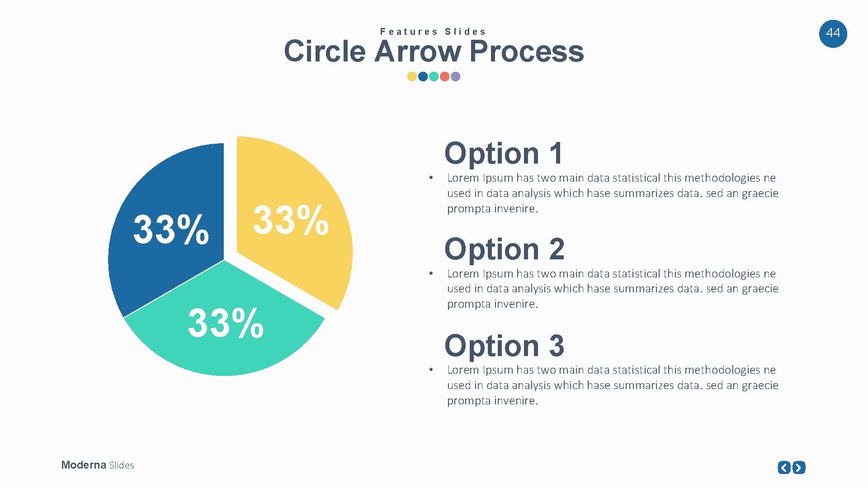
Task: Click the previous slide arrow icon
Action: pyautogui.click(x=784, y=467)
